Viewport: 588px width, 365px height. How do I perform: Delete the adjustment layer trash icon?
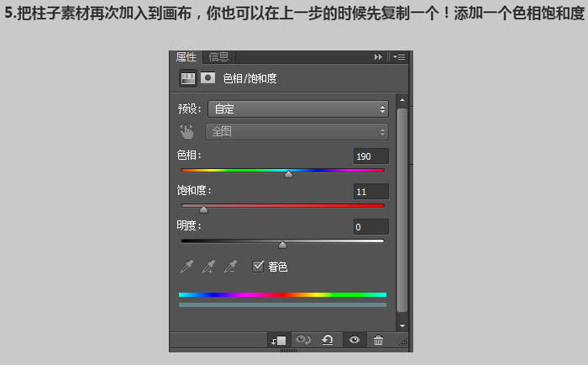(378, 341)
